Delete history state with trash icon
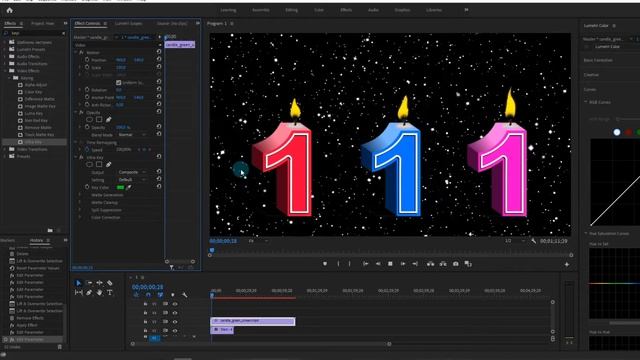This screenshot has width=640, height=360. click(60, 347)
